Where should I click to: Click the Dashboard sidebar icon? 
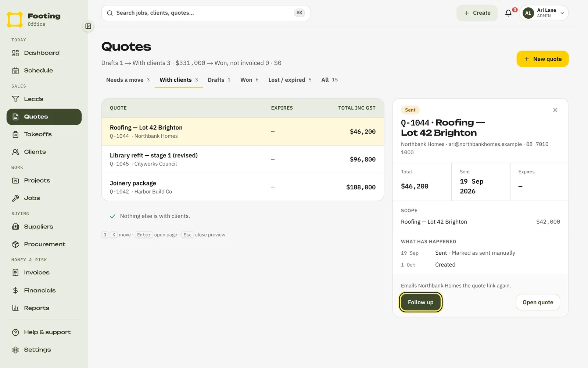coord(15,53)
